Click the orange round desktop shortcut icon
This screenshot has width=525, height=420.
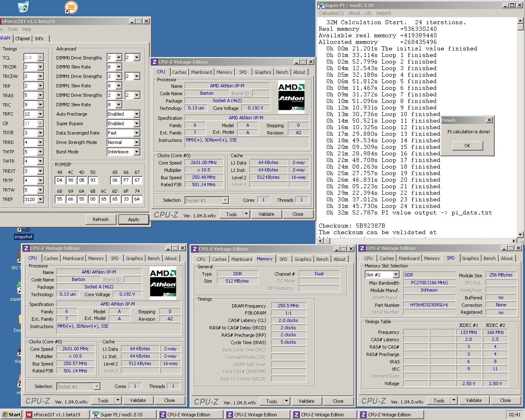tap(71, 7)
